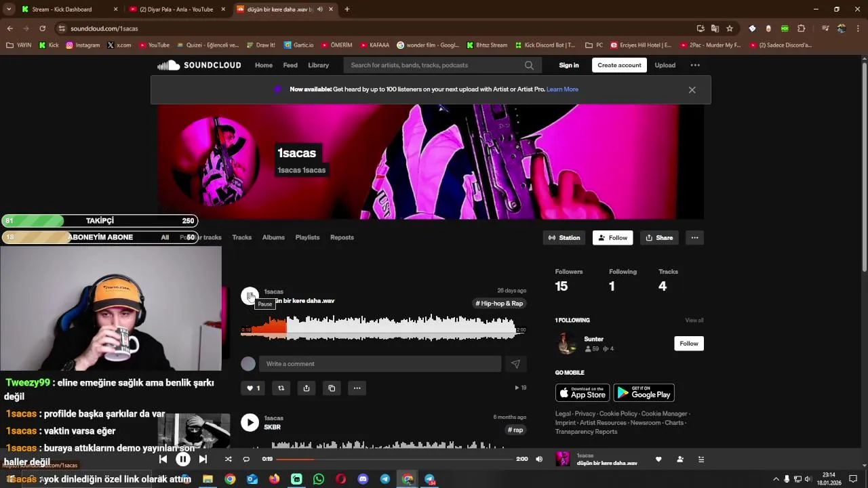
Task: Switch to the Reposts tab
Action: point(342,238)
